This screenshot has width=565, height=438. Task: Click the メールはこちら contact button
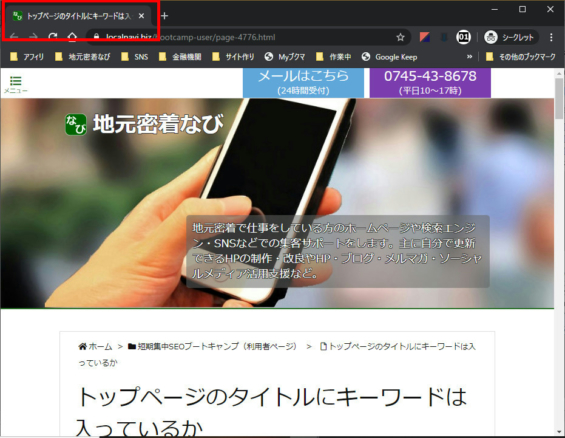[x=303, y=82]
